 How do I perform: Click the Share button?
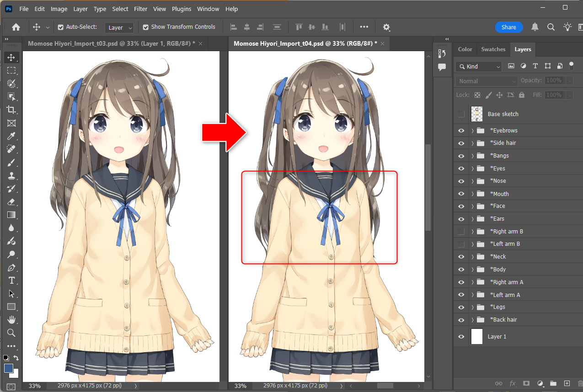tap(508, 27)
